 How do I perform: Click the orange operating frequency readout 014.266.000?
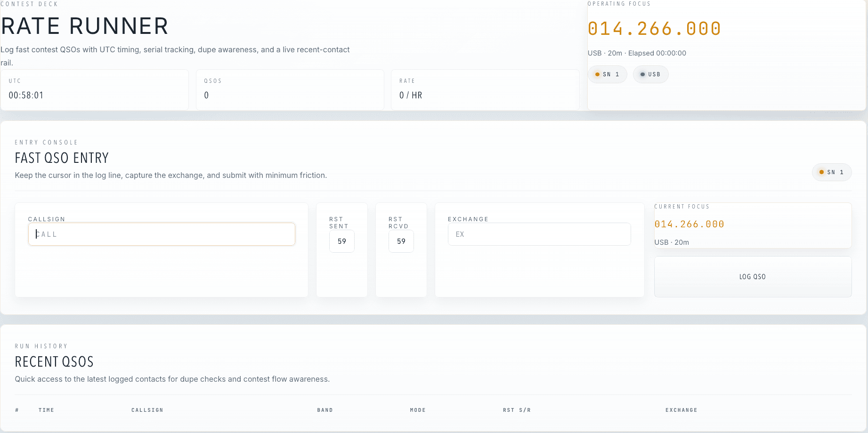tap(654, 28)
